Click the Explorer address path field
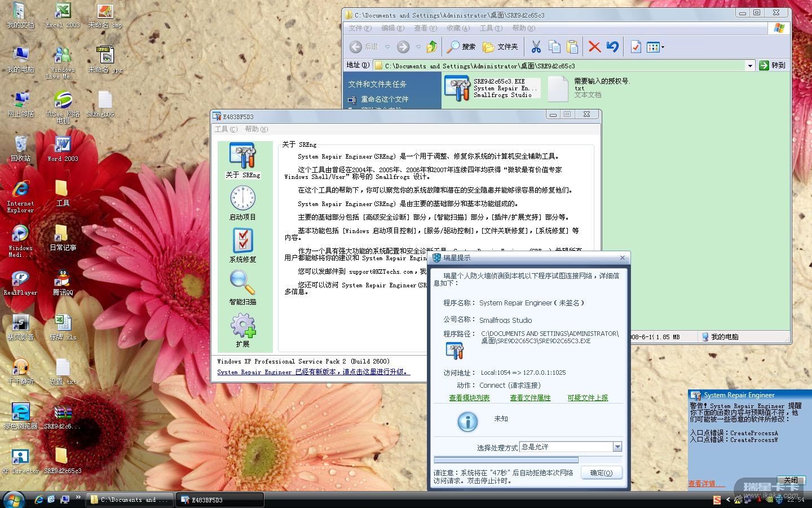This screenshot has height=508, width=812. pyautogui.click(x=559, y=65)
